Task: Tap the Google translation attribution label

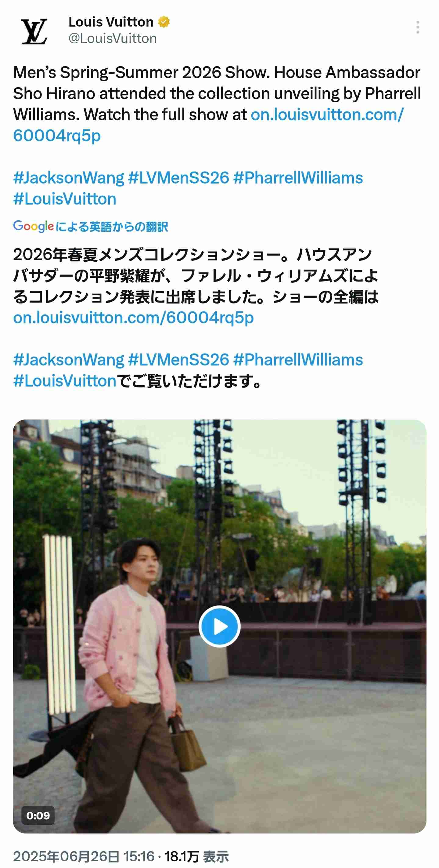Action: pos(91,227)
